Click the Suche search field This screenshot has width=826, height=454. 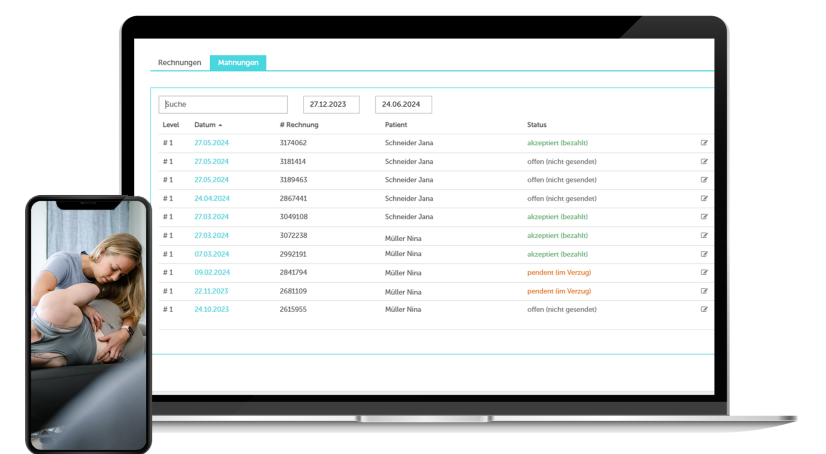tap(223, 104)
